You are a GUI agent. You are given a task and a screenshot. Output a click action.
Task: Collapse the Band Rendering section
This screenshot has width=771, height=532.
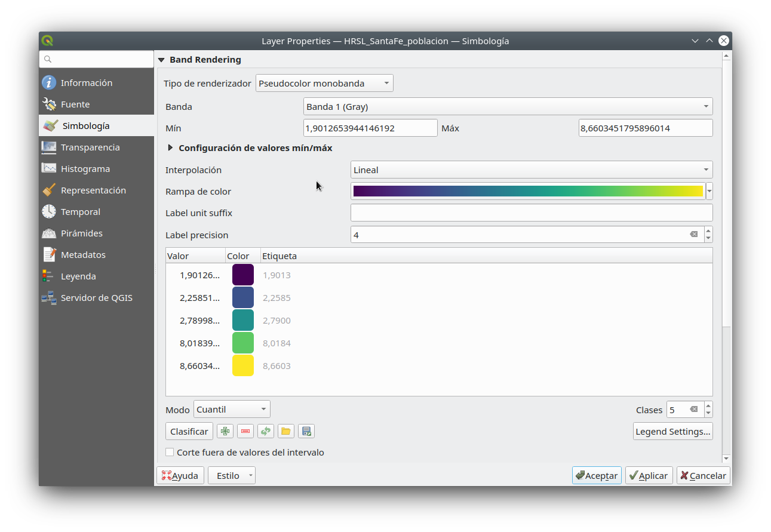coord(161,60)
